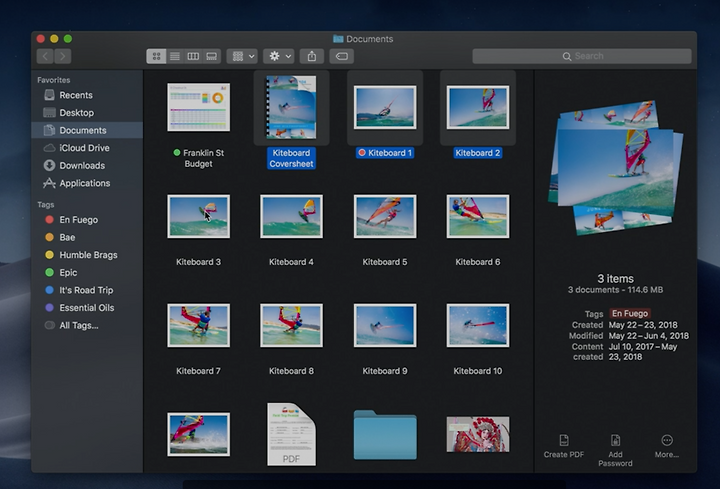Click the Kiteboard 6 file name label
The width and height of the screenshot is (720, 489).
pyautogui.click(x=478, y=262)
